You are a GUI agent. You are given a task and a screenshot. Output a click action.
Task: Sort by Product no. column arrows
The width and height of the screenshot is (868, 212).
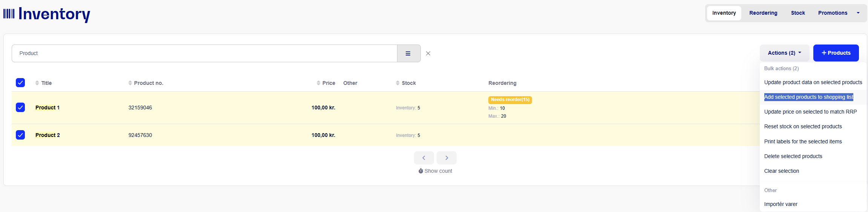(130, 83)
